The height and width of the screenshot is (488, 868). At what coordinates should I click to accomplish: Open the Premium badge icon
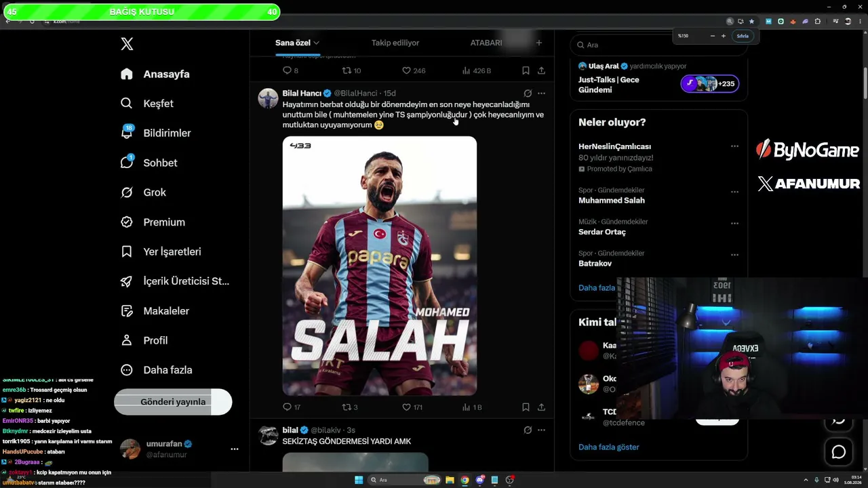(127, 222)
